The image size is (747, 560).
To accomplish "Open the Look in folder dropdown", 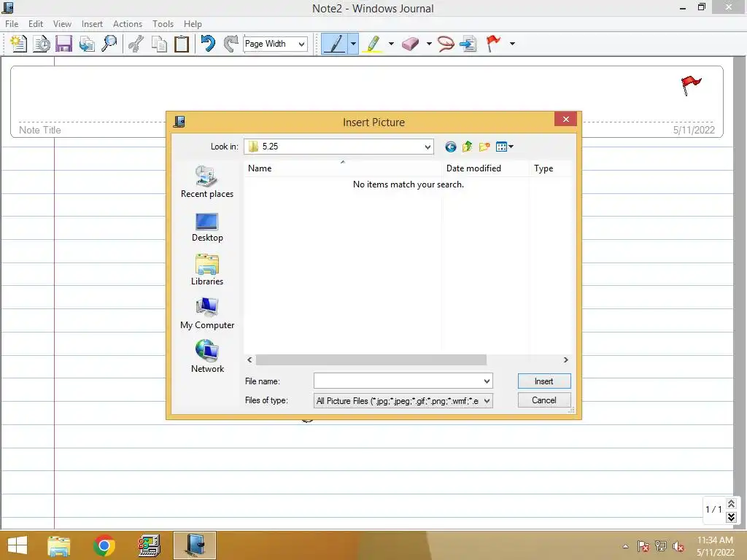I will (427, 147).
